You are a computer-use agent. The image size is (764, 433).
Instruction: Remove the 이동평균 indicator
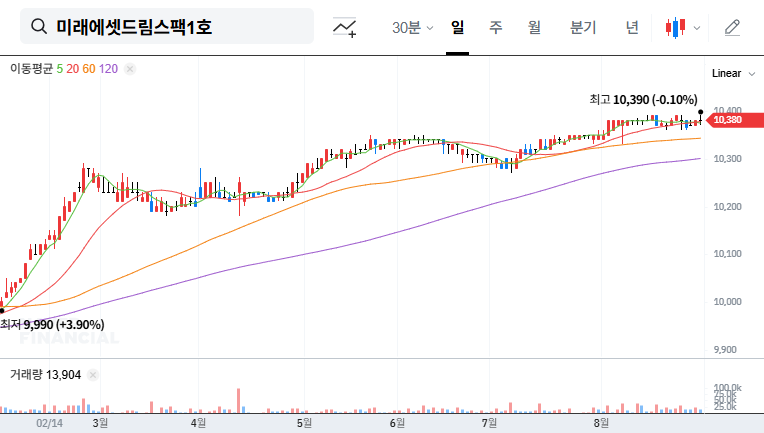130,69
